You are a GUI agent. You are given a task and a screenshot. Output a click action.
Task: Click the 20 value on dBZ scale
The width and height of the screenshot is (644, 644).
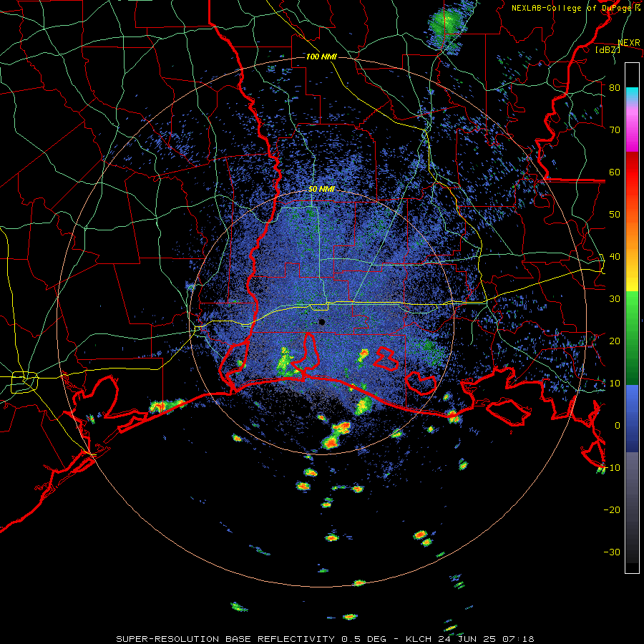point(615,341)
